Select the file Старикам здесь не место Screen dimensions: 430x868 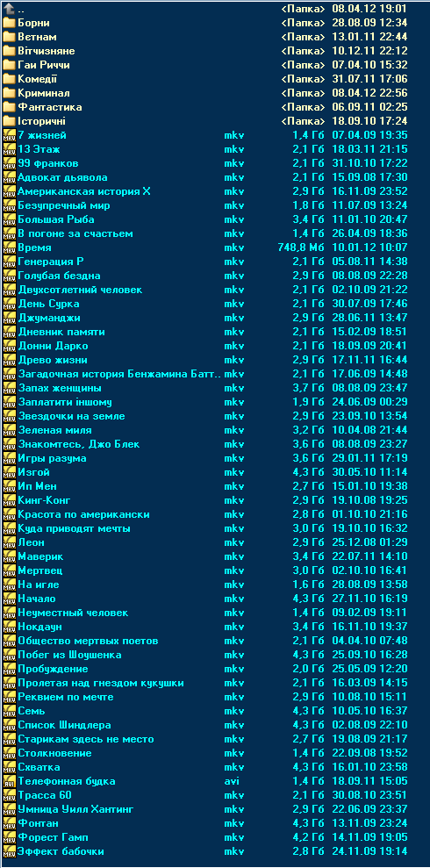[x=86, y=739]
